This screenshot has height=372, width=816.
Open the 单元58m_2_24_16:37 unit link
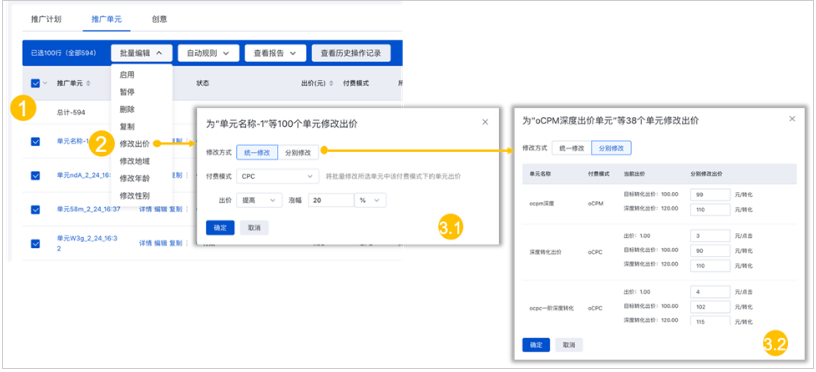tap(88, 209)
